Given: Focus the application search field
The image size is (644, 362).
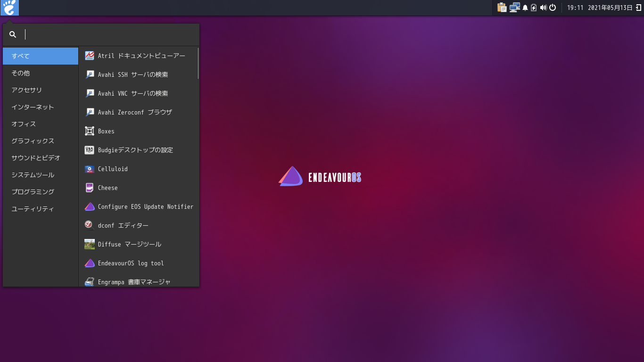Looking at the screenshot, I should click(x=101, y=34).
